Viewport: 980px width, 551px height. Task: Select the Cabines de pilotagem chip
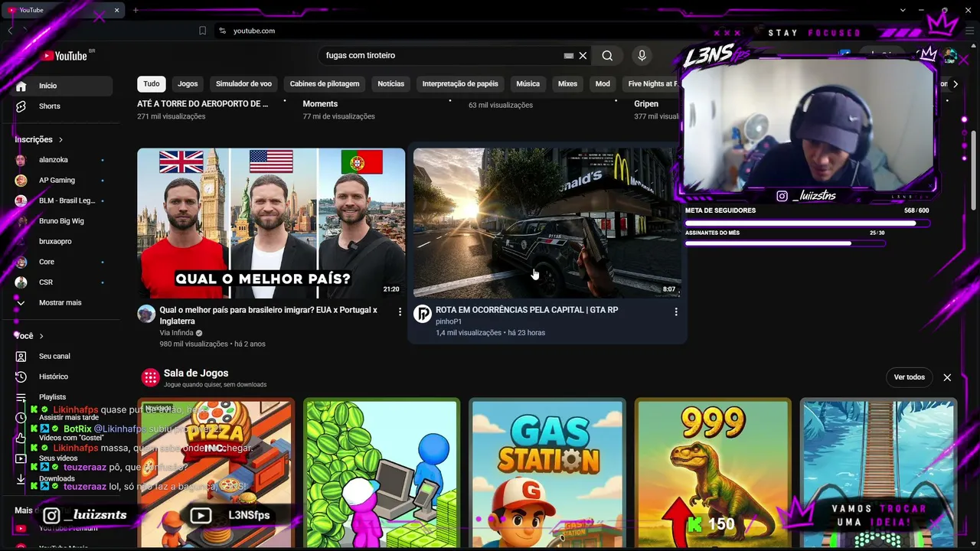(x=325, y=84)
